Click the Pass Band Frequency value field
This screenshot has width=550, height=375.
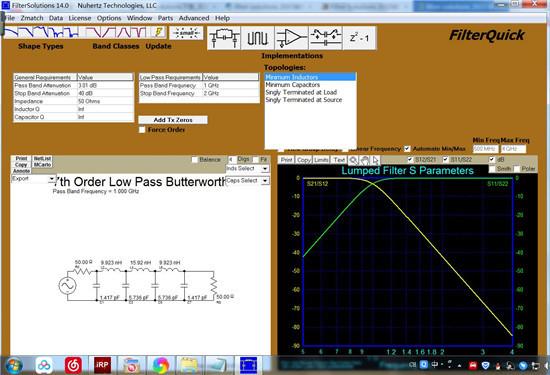[x=231, y=85]
